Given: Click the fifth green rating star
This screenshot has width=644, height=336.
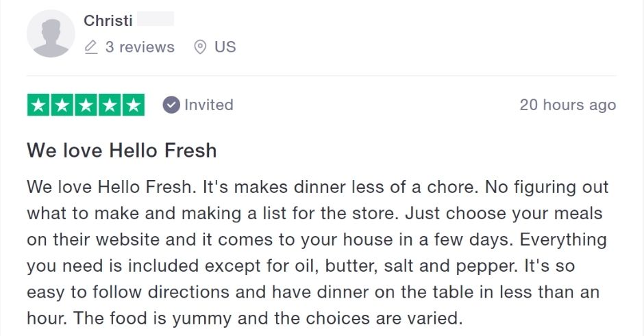Looking at the screenshot, I should tap(134, 105).
